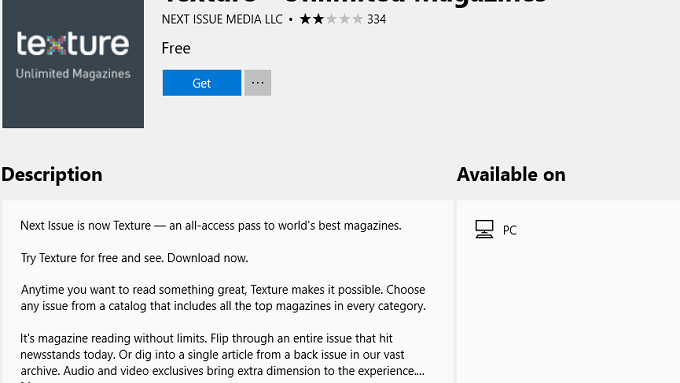The image size is (680, 383).
Task: Click the Texture Unlimited Magazines app logo
Action: point(73,63)
